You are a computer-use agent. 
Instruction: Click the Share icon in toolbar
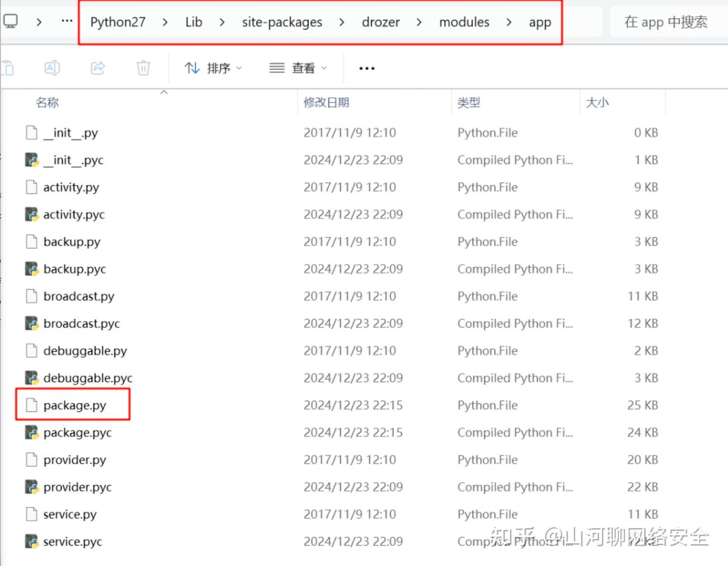(98, 68)
